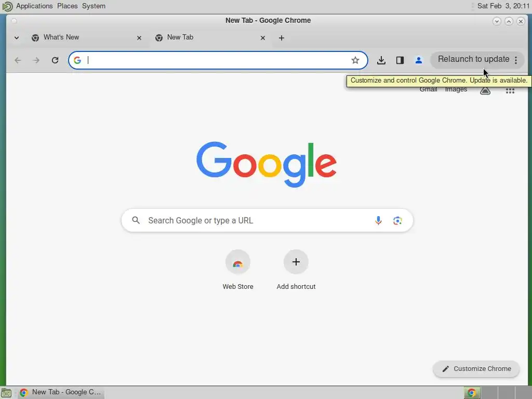Go forward with the forward arrow
Screen dimensions: 532x399
[x=36, y=60]
